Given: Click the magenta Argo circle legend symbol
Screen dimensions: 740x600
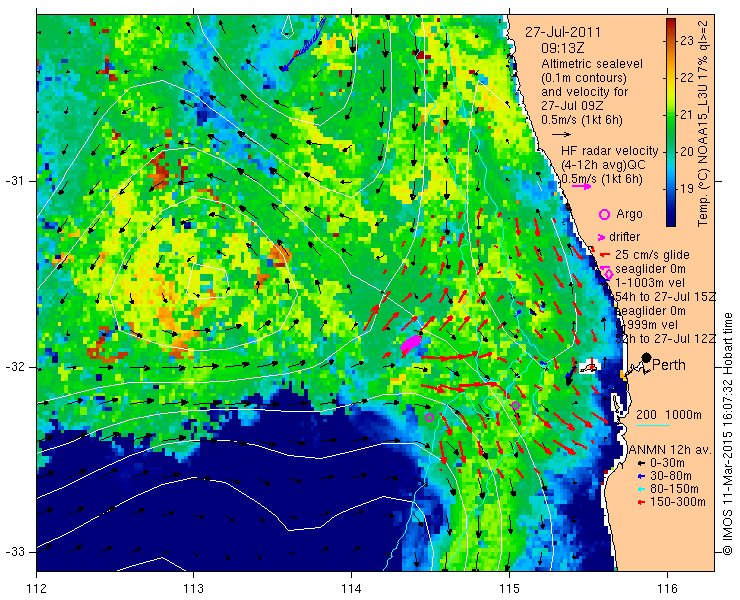Looking at the screenshot, I should [x=605, y=214].
